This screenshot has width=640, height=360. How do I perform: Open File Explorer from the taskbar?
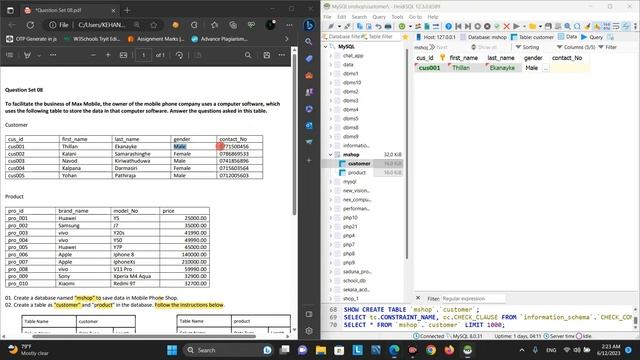pos(321,350)
